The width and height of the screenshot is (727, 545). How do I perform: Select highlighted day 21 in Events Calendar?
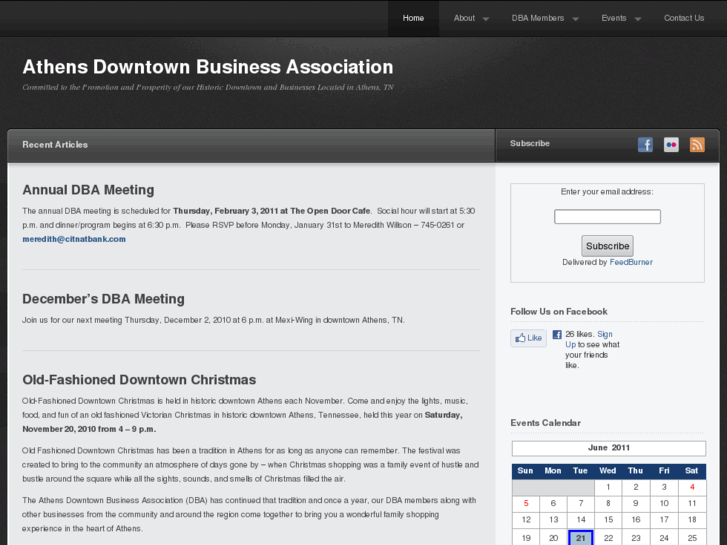point(581,538)
